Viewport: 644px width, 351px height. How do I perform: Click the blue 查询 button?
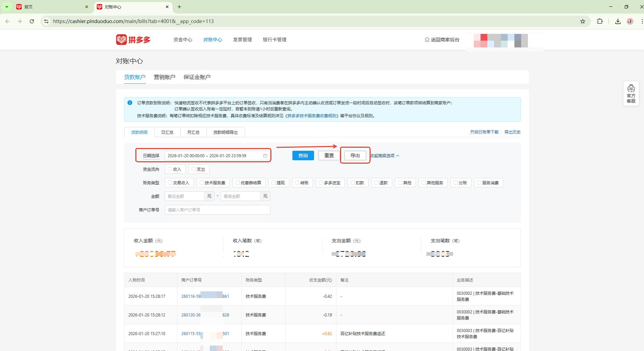coord(303,156)
